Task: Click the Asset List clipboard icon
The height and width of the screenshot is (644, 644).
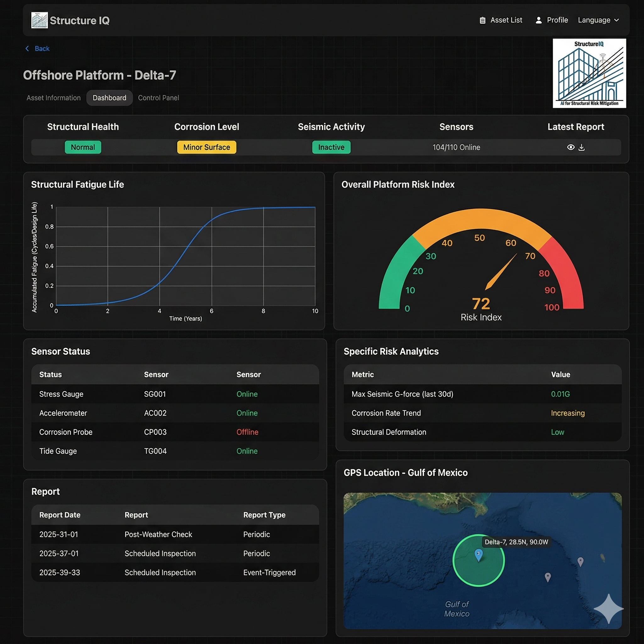Action: (x=482, y=20)
